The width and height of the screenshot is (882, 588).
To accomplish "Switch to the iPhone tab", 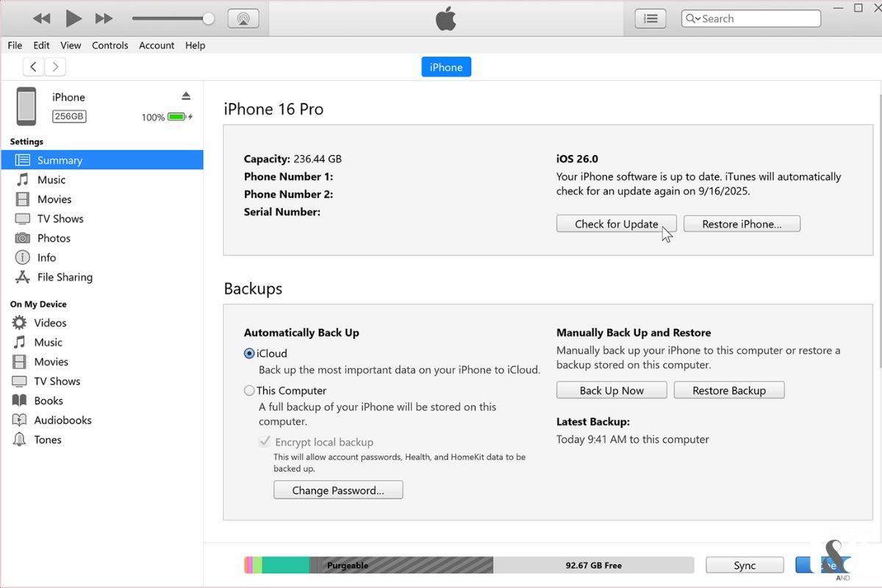I will tap(445, 66).
